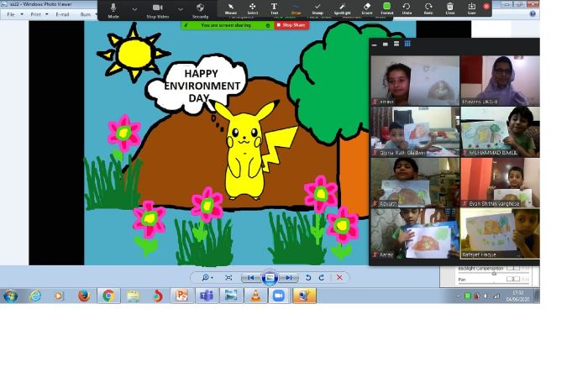
Task: Go to next photo
Action: [x=288, y=278]
